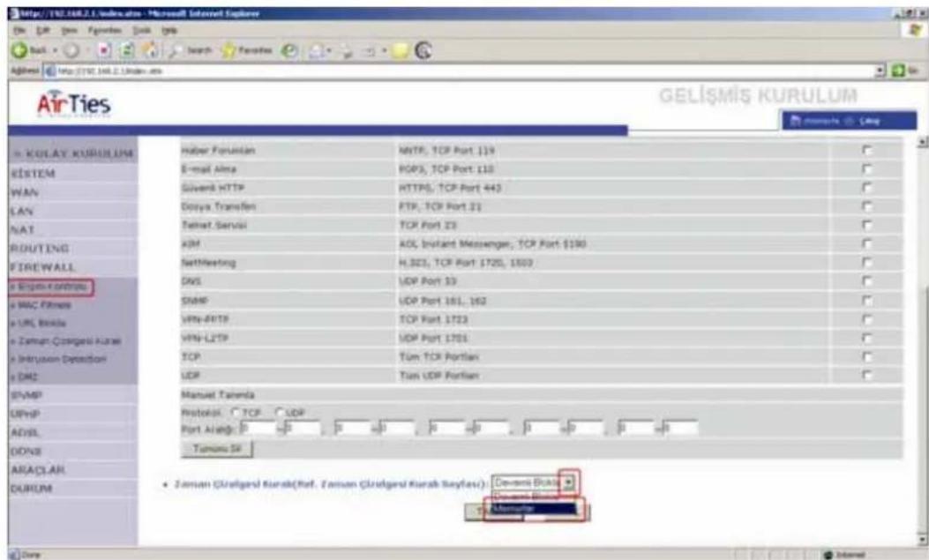Tick the AIM row checkbox
This screenshot has width=929, height=560.
[x=866, y=244]
